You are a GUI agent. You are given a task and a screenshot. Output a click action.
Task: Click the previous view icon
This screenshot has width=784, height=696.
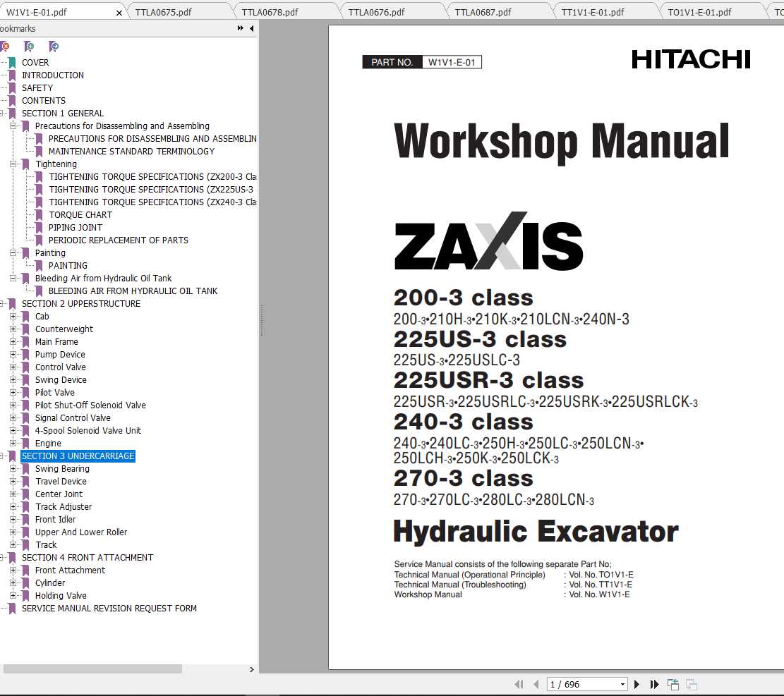click(673, 684)
